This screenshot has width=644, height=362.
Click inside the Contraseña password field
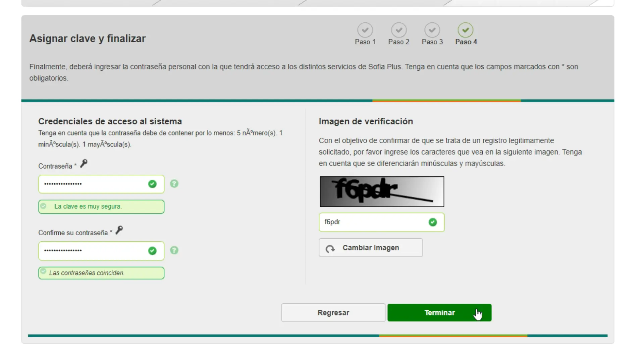[x=94, y=184]
